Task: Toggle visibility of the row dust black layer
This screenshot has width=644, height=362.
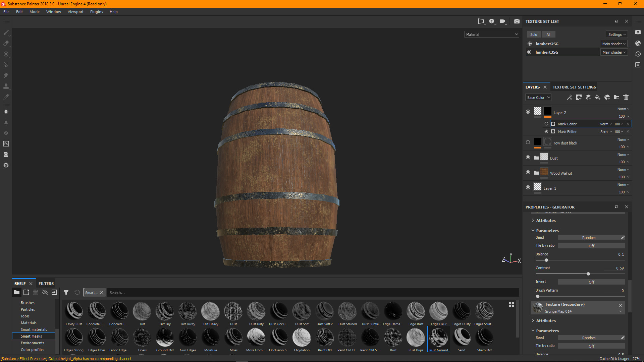Action: pyautogui.click(x=528, y=142)
